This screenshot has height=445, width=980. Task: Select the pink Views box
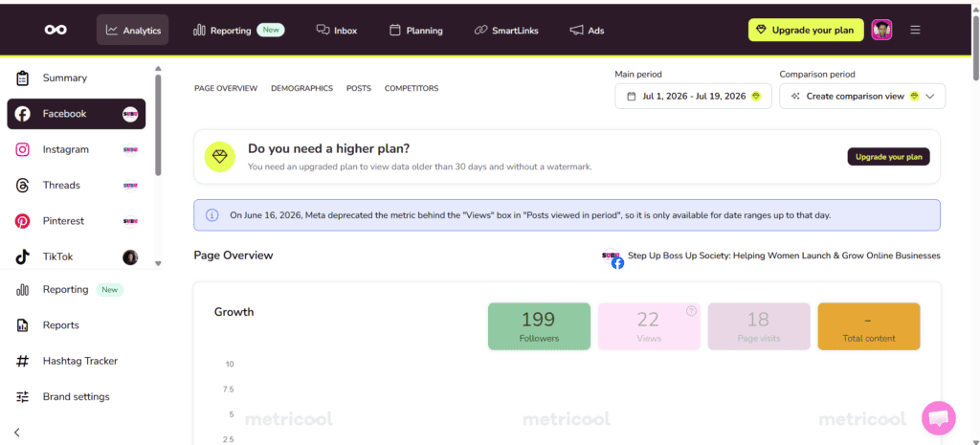point(649,326)
